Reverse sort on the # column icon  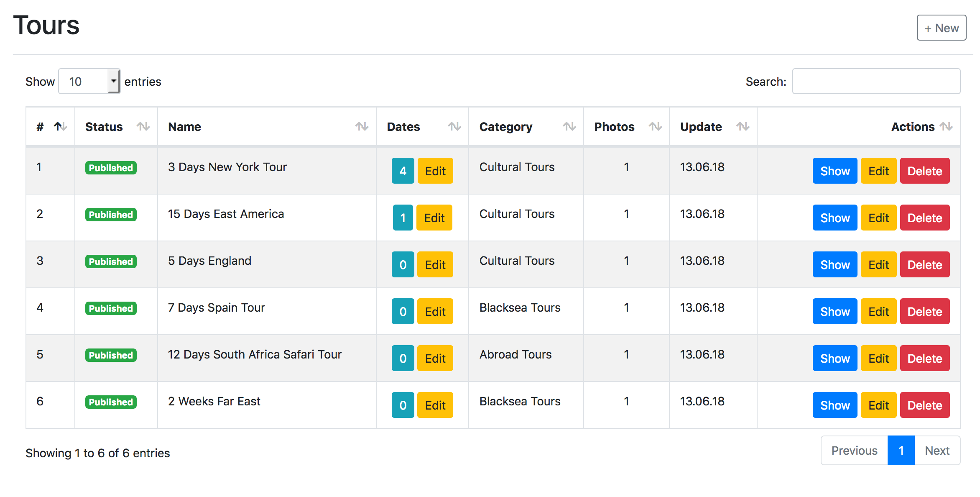(x=60, y=126)
